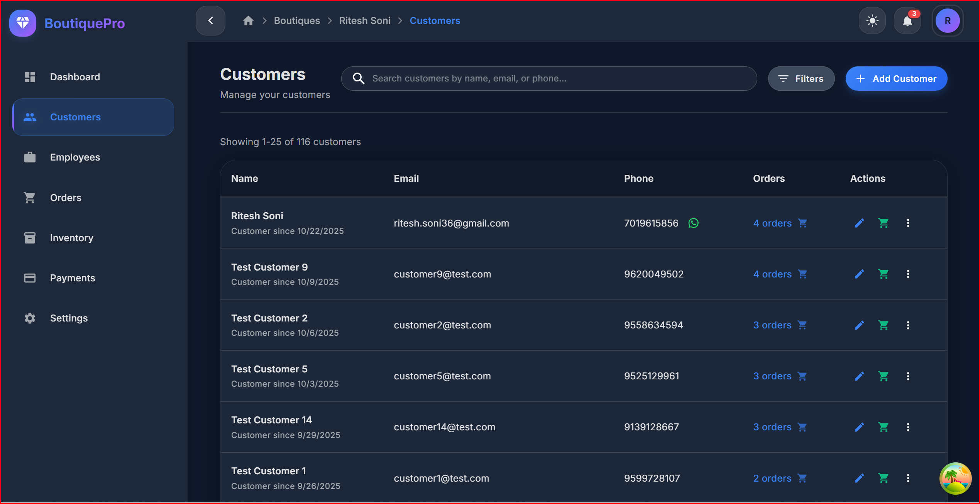Select the Inventory sidebar icon
Screen dimensions: 980x504
pos(30,238)
